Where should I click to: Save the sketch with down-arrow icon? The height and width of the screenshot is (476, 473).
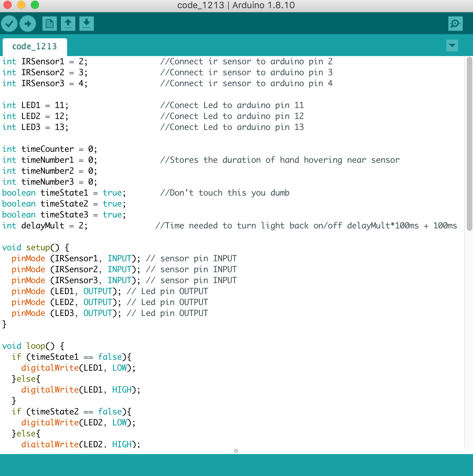[x=87, y=24]
